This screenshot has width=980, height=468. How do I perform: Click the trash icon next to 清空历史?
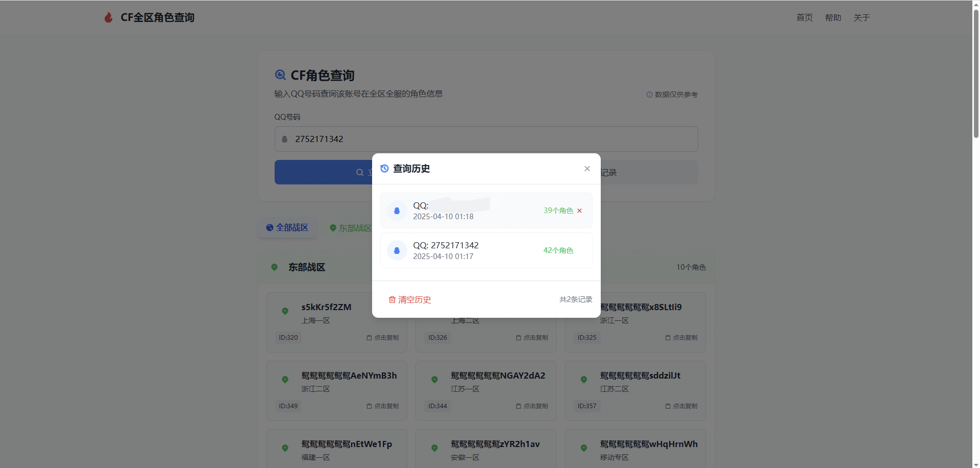[392, 299]
